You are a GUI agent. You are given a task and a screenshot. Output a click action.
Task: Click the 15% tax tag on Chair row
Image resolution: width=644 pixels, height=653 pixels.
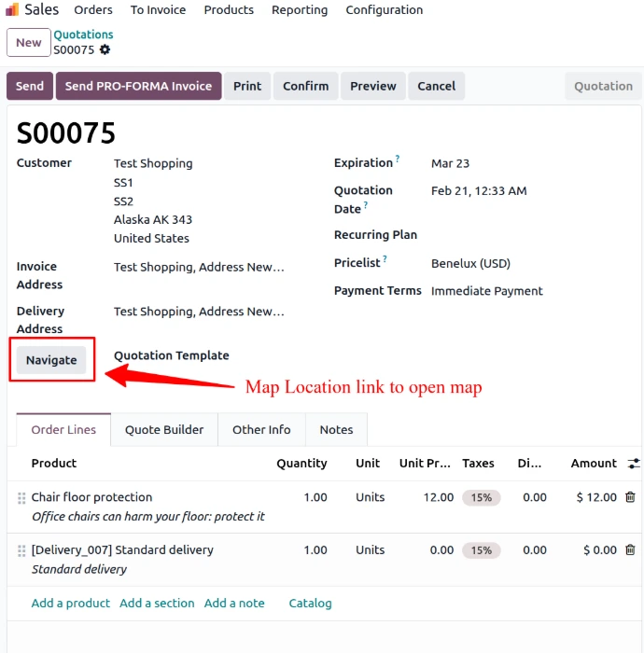point(481,497)
